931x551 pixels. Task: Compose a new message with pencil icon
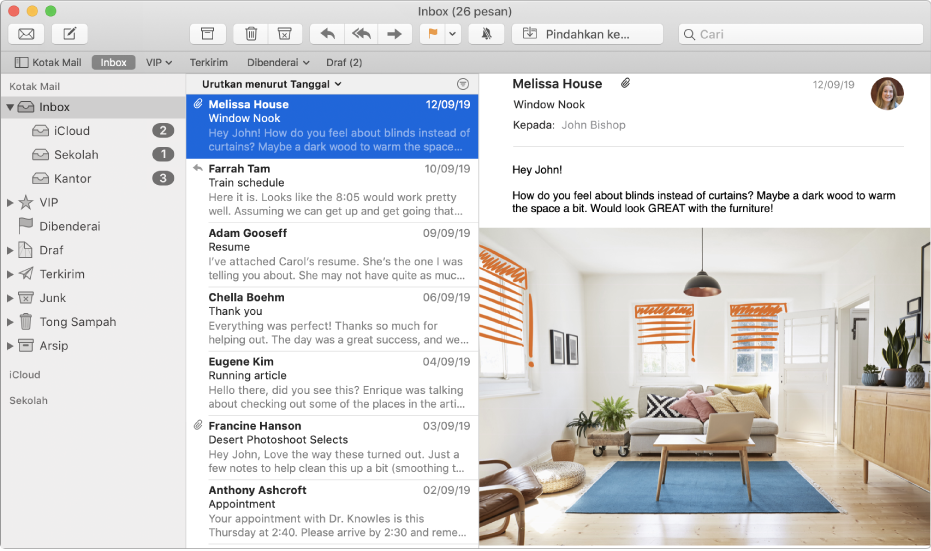[69, 34]
